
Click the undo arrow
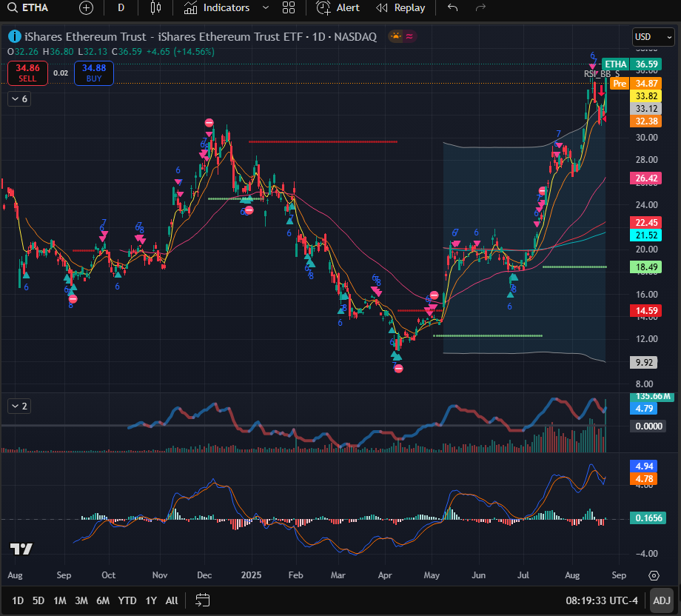(453, 8)
